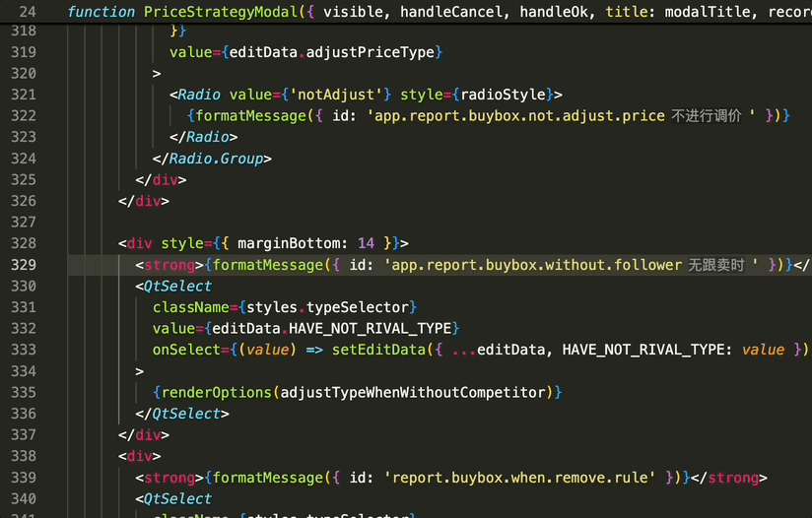The height and width of the screenshot is (518, 812).
Task: Click formatMessage on line 339
Action: coord(268,478)
